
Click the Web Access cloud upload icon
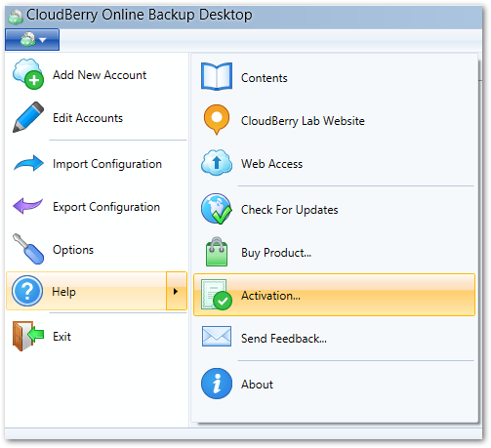click(217, 162)
